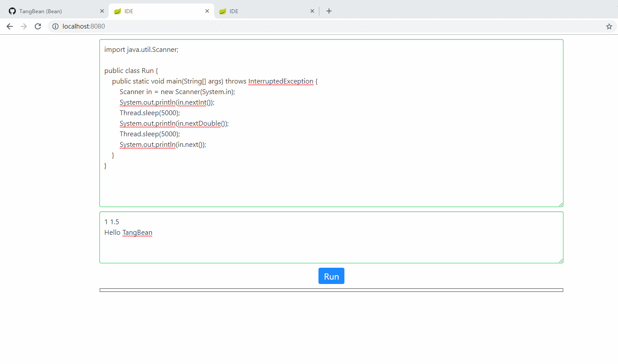Switch to the second IDE tab
Image resolution: width=618 pixels, height=364 pixels.
coord(246,11)
